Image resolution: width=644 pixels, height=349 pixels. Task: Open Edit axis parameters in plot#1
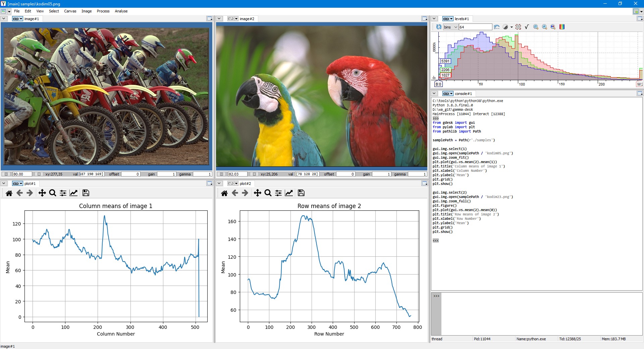(x=73, y=193)
